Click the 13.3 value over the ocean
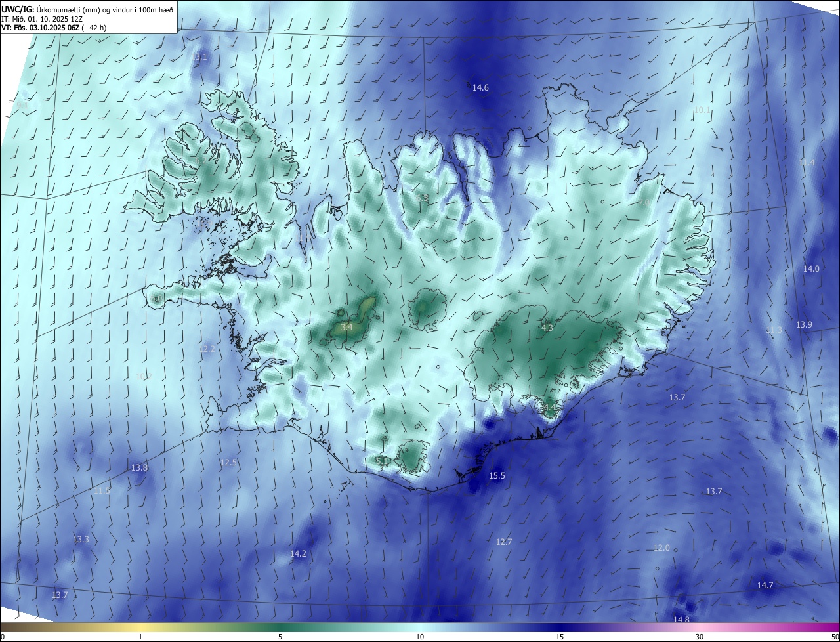Image resolution: width=840 pixels, height=642 pixels. (x=81, y=539)
